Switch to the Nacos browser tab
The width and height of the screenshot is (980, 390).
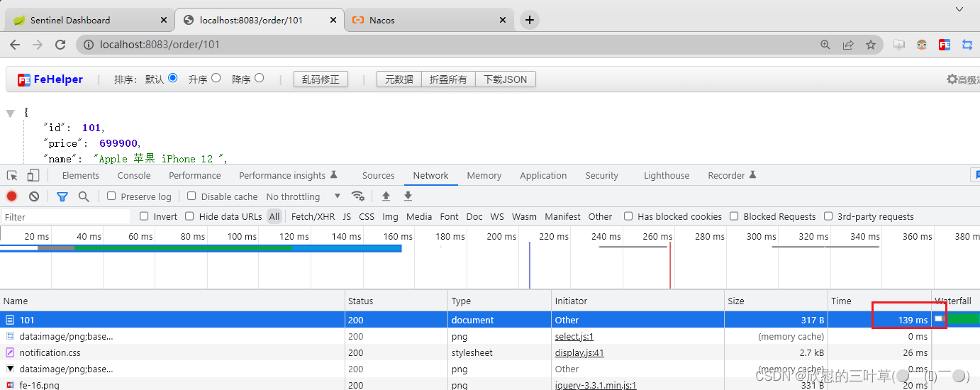coord(428,20)
